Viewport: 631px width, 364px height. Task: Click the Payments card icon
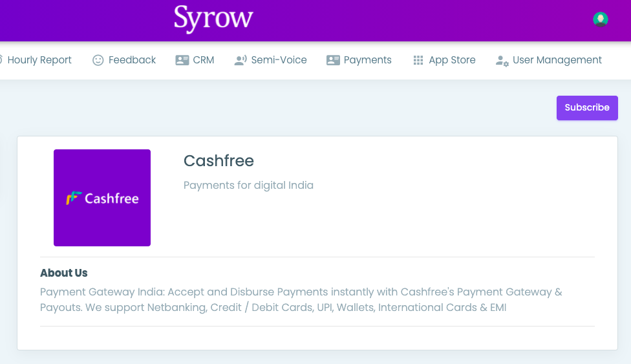(x=333, y=60)
